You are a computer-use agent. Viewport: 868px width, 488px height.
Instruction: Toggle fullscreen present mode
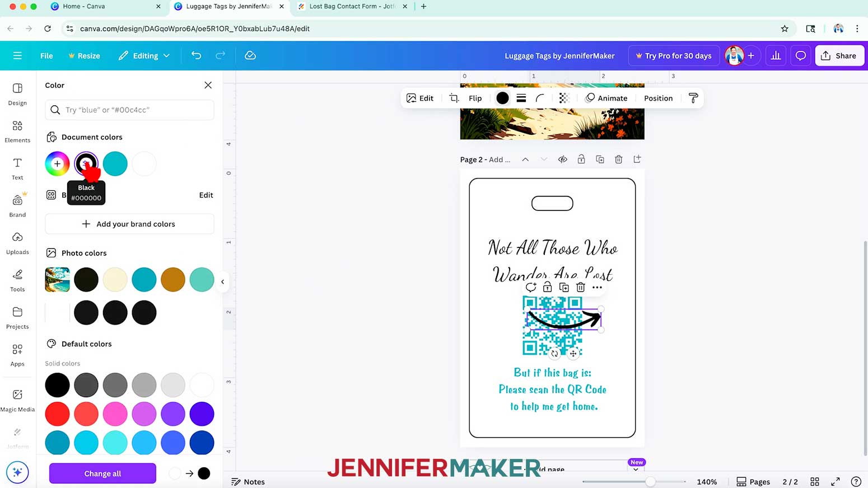pyautogui.click(x=836, y=481)
